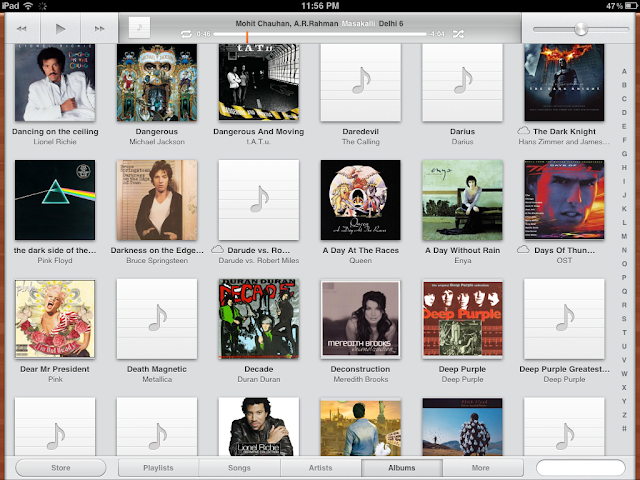Viewport: 640px width, 480px height.
Task: Jump to letter M in index
Action: click(624, 236)
